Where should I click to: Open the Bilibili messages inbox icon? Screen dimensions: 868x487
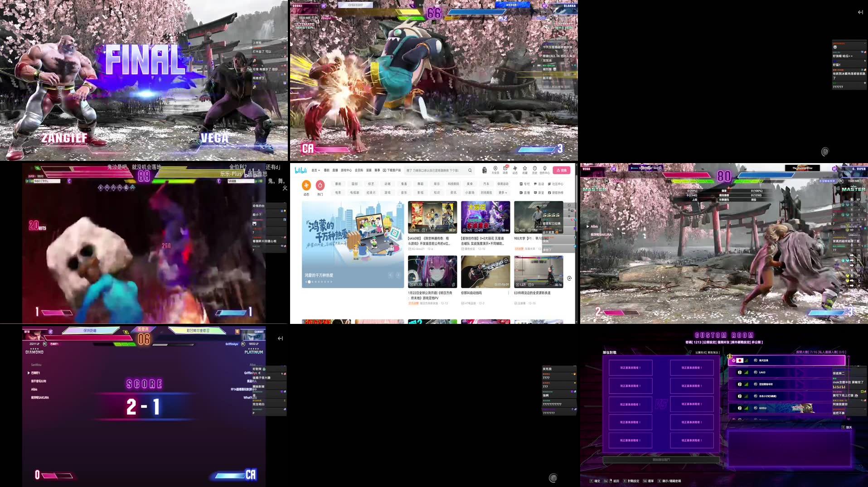(506, 168)
